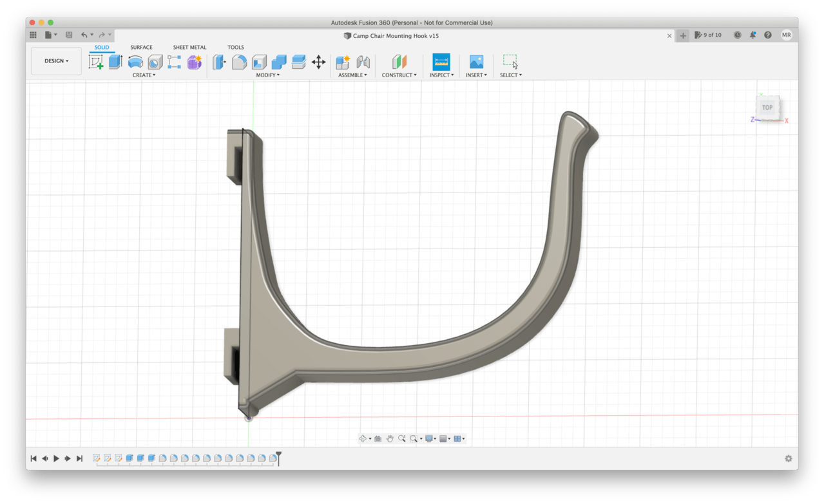Expand the MODIFY menu

coord(267,75)
